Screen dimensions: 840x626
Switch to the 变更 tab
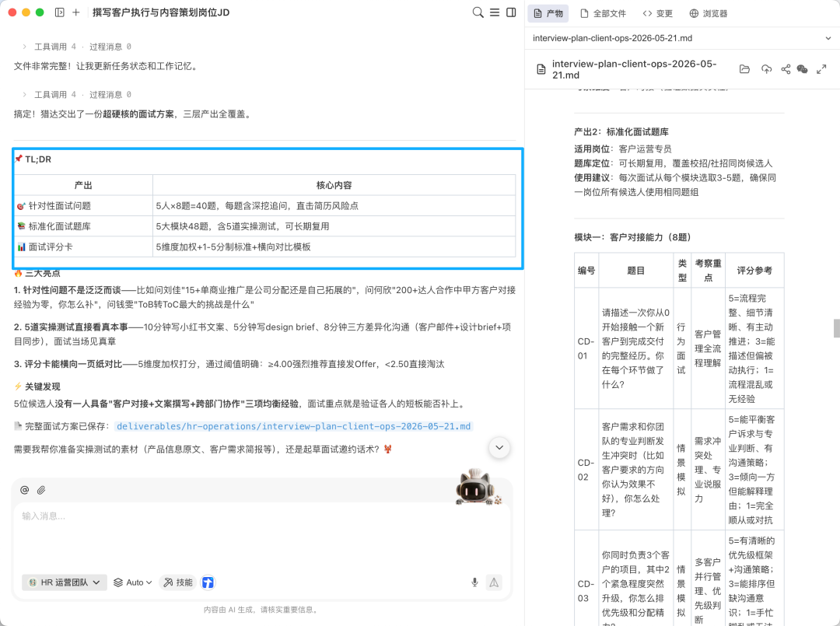tap(657, 13)
